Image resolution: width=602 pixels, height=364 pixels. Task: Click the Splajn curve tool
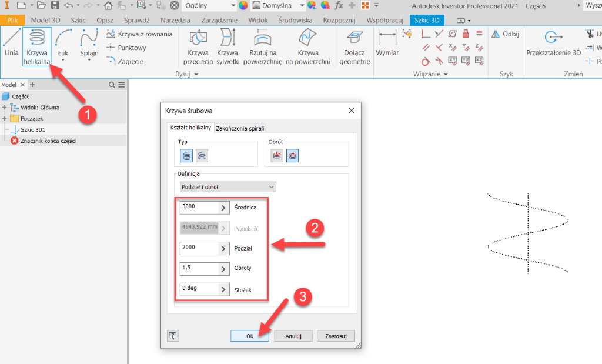[x=89, y=46]
